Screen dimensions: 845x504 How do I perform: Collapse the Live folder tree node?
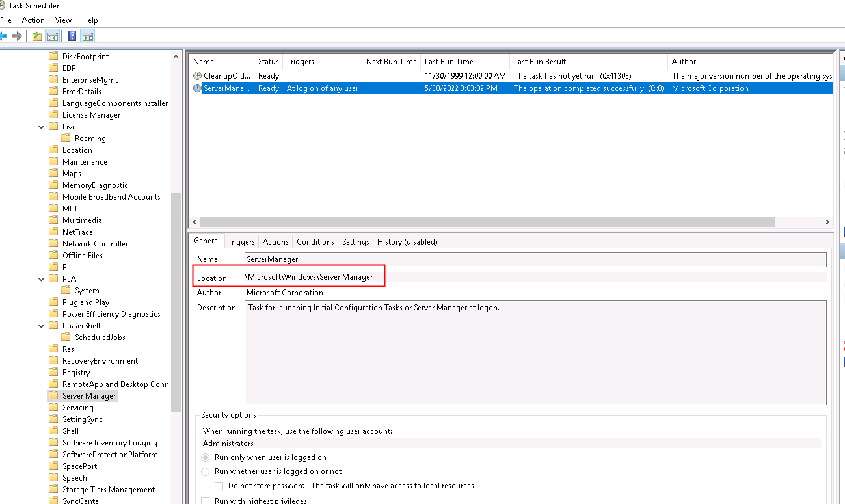(42, 127)
